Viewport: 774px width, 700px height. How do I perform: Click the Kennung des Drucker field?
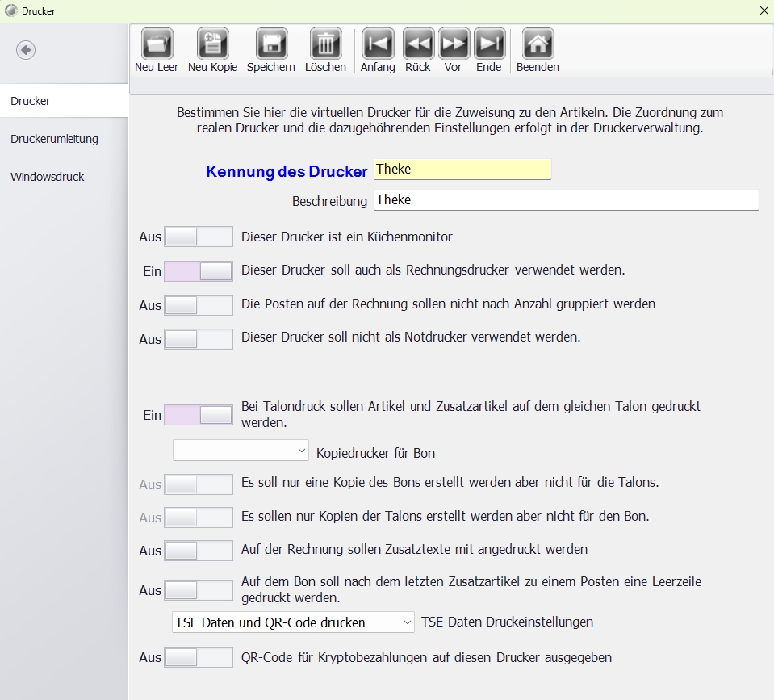(462, 170)
